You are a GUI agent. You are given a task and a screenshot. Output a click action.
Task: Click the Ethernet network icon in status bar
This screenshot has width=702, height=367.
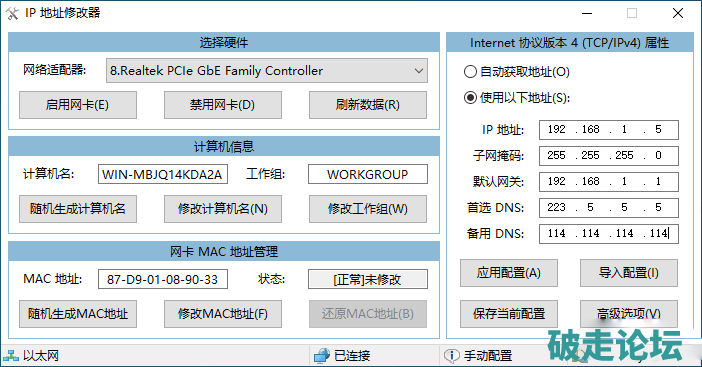[11, 356]
